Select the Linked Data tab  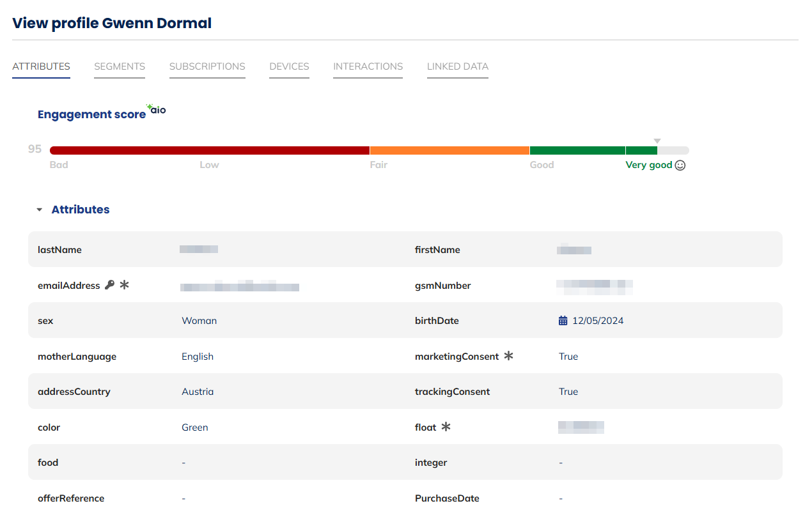[458, 66]
